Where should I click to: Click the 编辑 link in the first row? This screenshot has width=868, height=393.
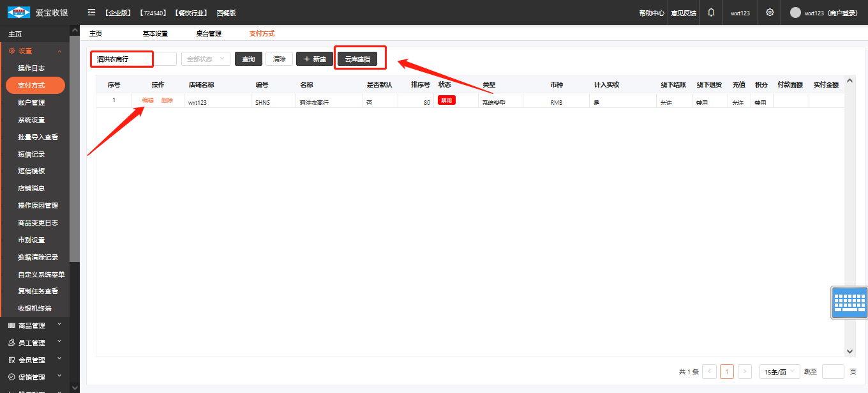click(147, 100)
